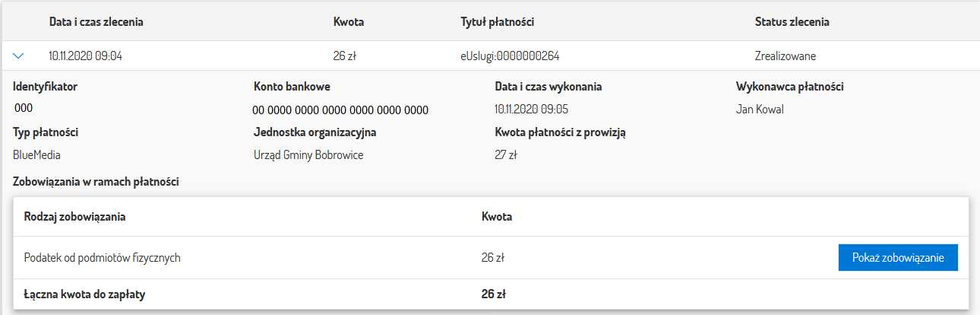980x315 pixels.
Task: Click the bank account number value
Action: coord(341,110)
